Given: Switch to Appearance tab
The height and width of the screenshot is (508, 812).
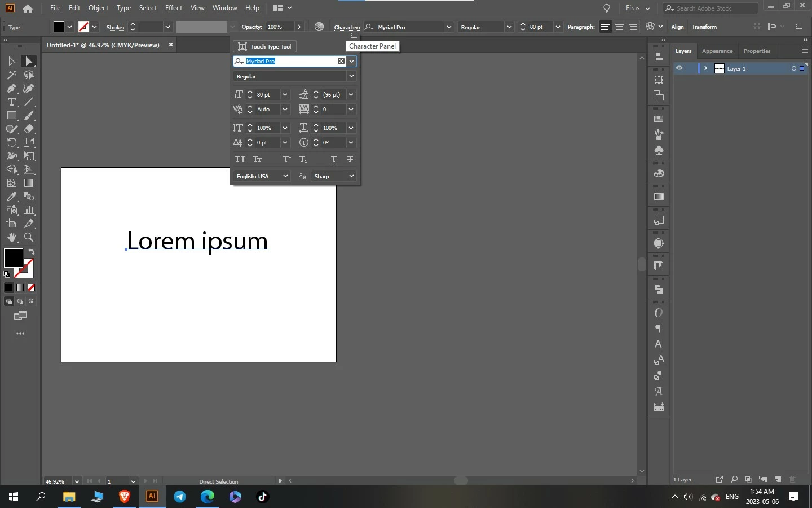Looking at the screenshot, I should click(x=717, y=51).
